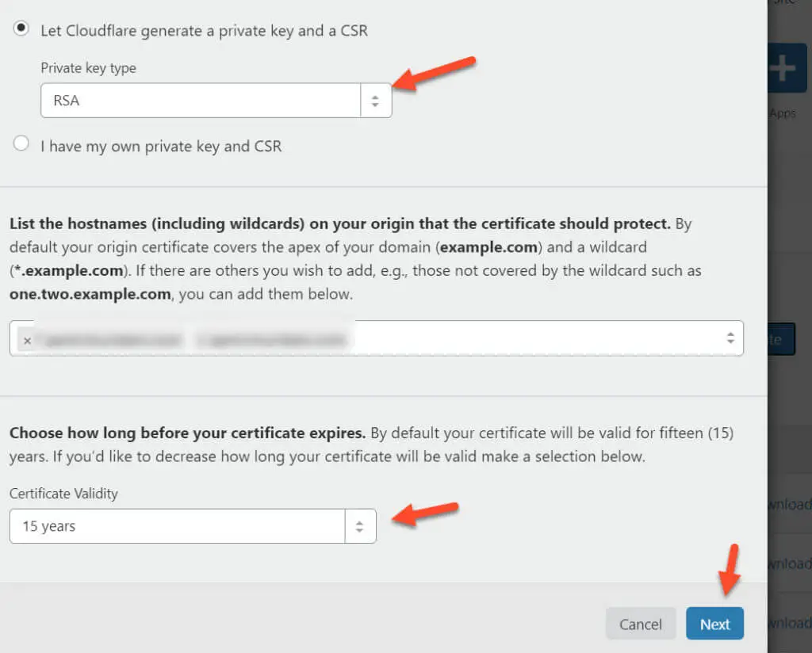Choose "I have my own private key" radio
Screen dimensions: 812x653
click(21, 143)
